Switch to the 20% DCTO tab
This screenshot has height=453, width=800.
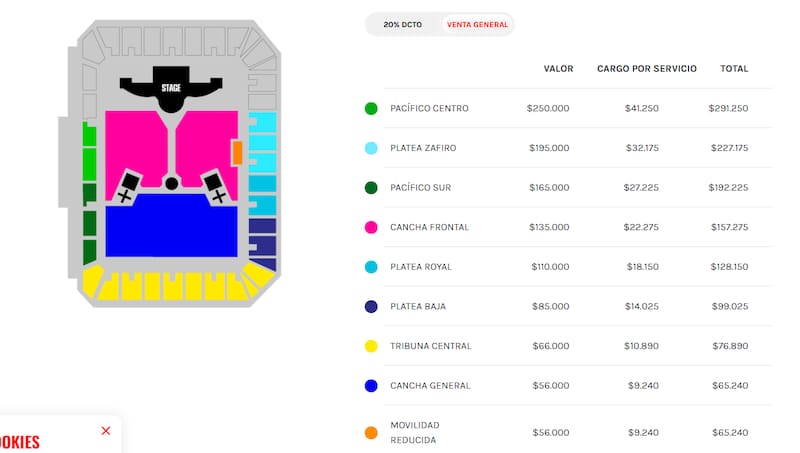click(x=404, y=24)
